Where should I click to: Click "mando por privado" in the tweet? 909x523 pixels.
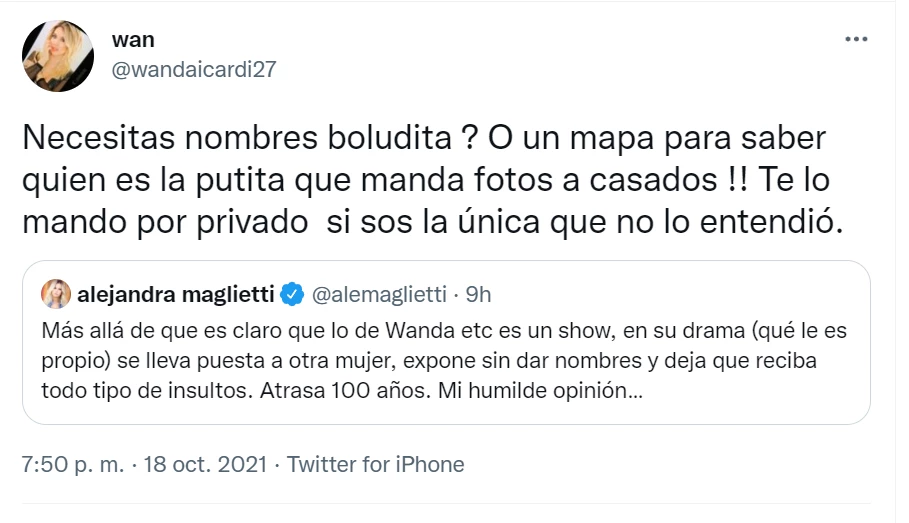click(x=165, y=223)
